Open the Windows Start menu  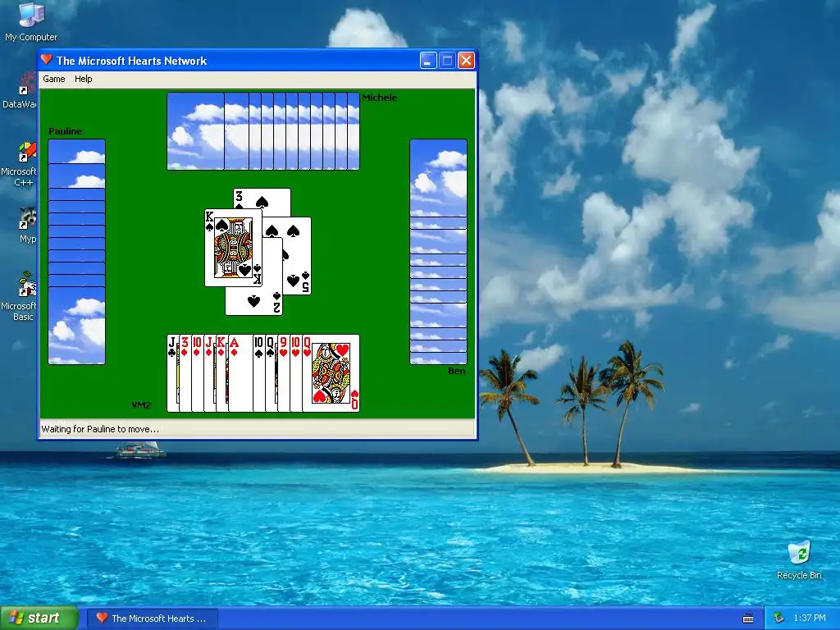pos(39,619)
